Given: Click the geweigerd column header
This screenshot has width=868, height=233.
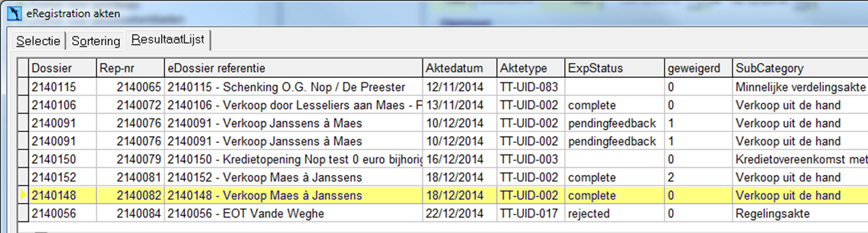Looking at the screenshot, I should [x=698, y=68].
